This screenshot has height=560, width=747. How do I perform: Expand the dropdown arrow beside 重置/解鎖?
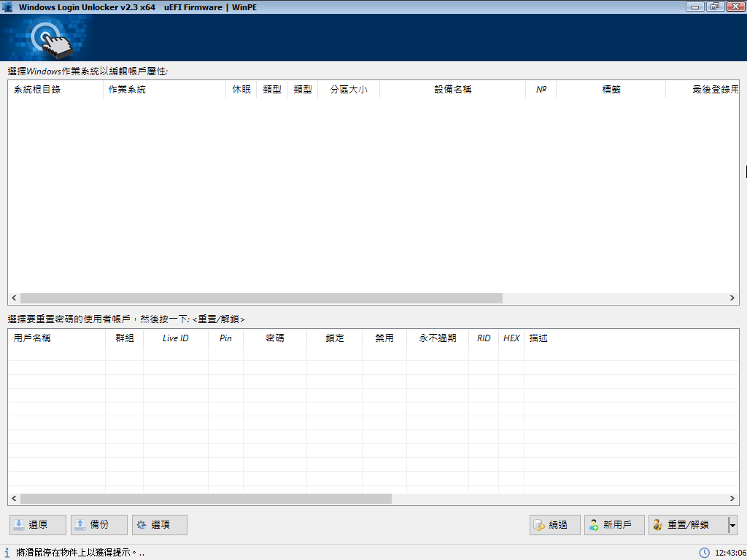click(732, 525)
